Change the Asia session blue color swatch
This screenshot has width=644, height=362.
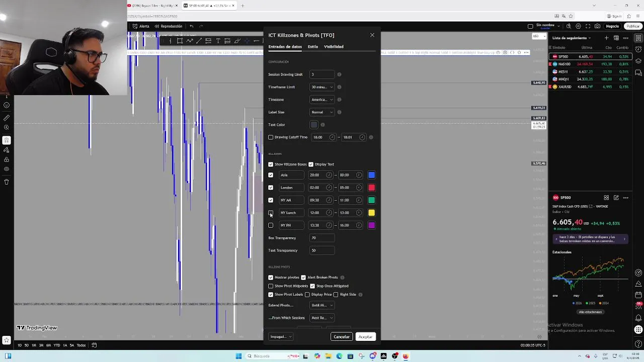[x=371, y=175]
